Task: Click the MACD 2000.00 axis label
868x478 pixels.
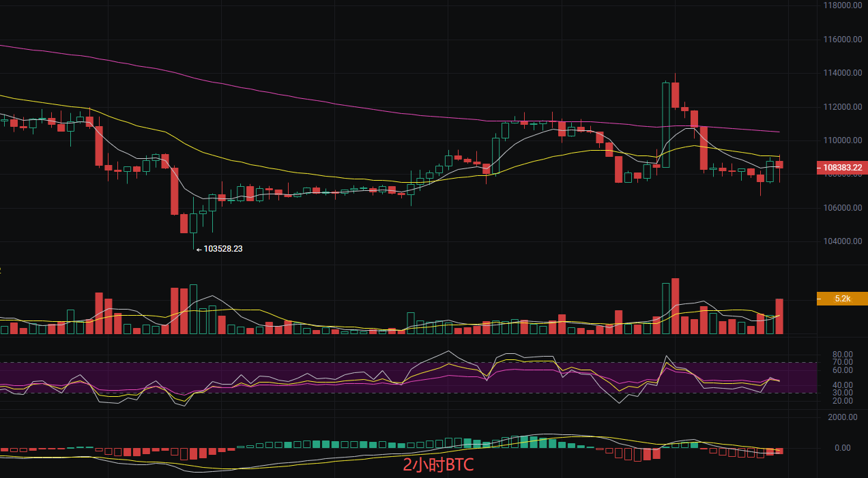Action: (841, 417)
